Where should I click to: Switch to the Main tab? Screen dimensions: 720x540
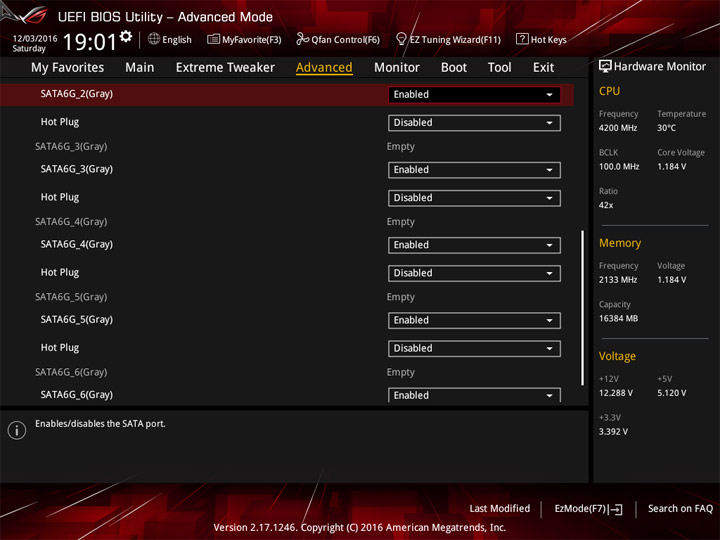click(x=140, y=68)
